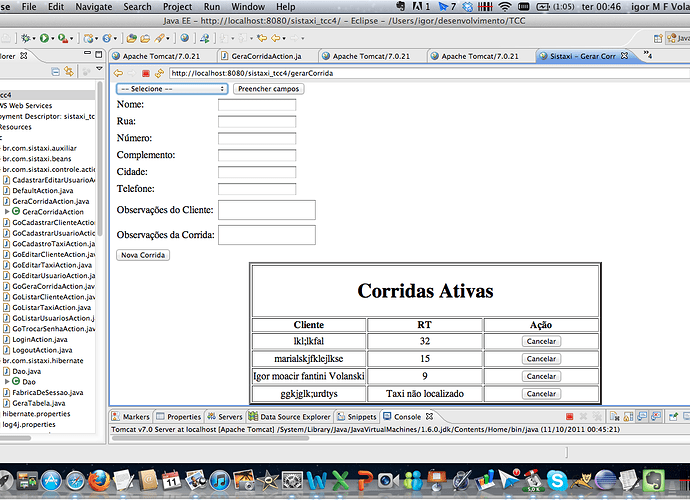Image resolution: width=690 pixels, height=500 pixels.
Task: Open dropdown arrow next to Run button
Action: (52, 39)
